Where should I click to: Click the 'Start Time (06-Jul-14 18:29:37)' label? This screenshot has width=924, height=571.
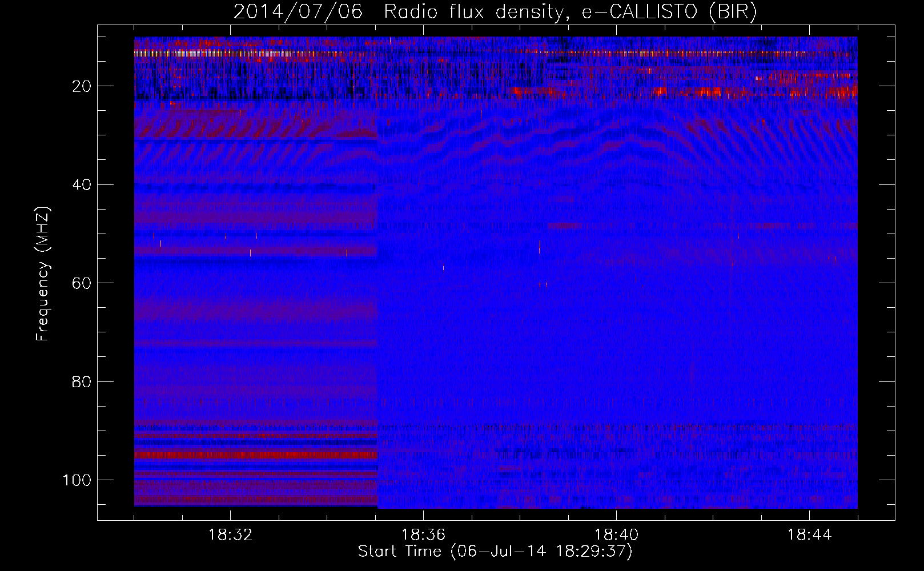click(495, 552)
